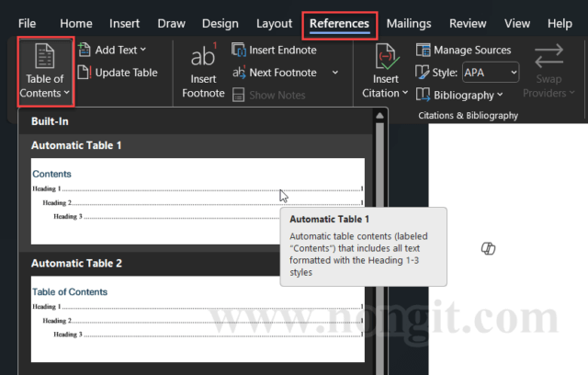Image resolution: width=588 pixels, height=375 pixels.
Task: Expand the Add Text dropdown arrow
Action: pos(143,50)
